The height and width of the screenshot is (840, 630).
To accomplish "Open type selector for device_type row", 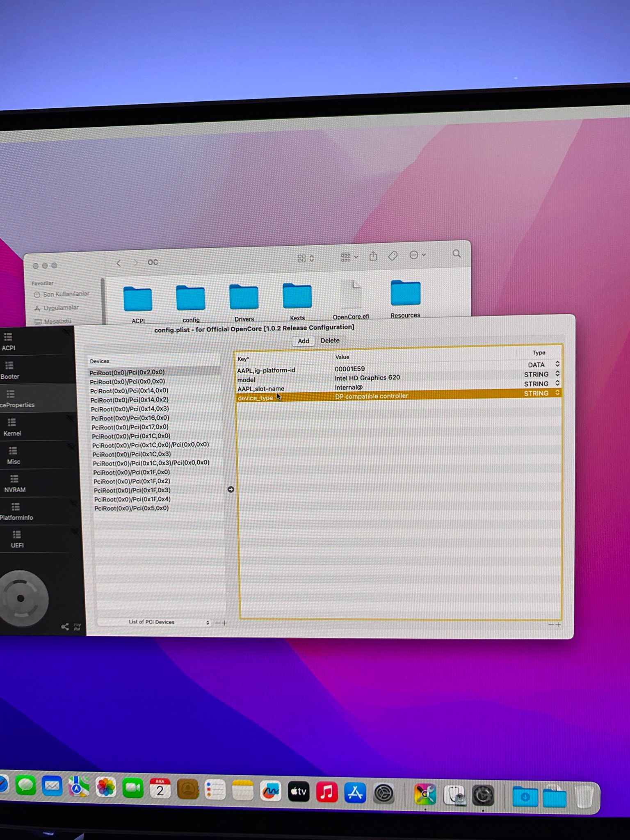I will point(557,393).
